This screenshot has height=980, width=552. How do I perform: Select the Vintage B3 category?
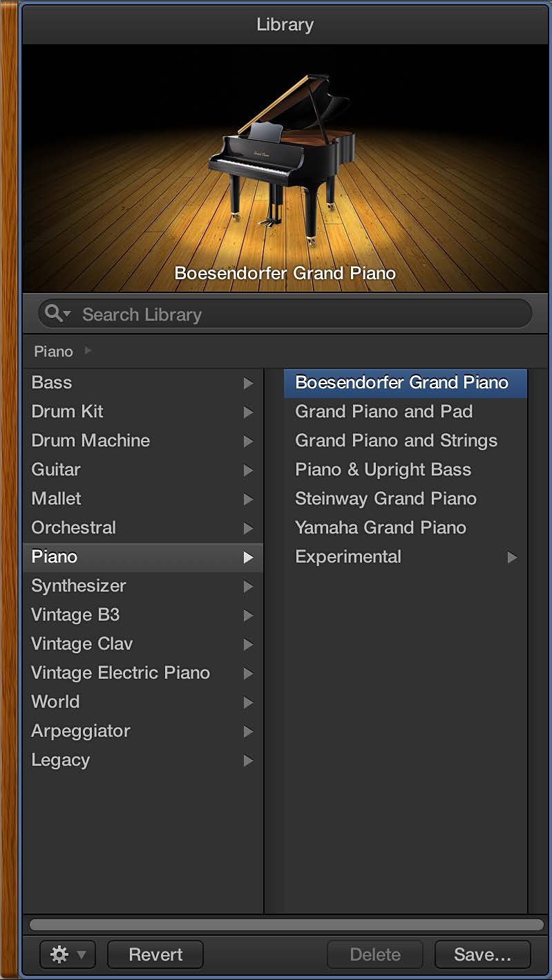pyautogui.click(x=143, y=615)
